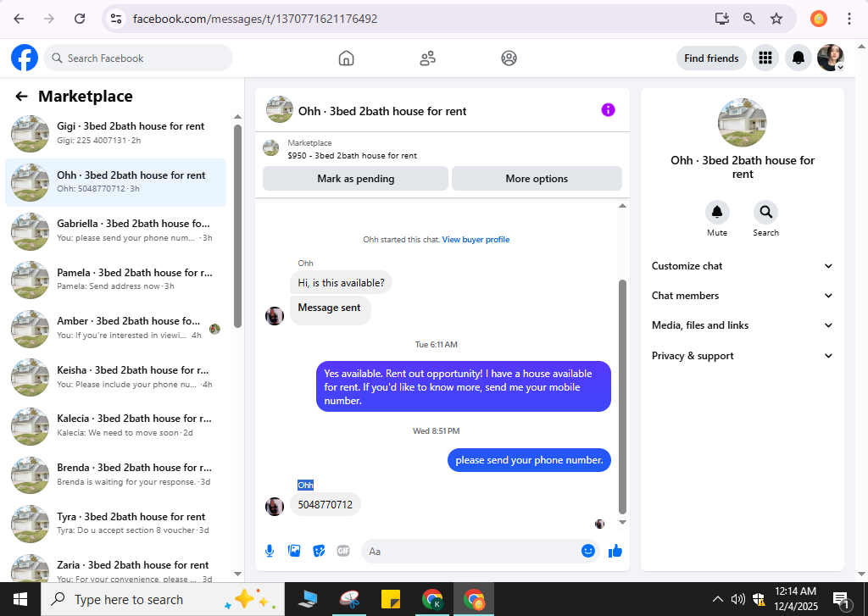Open Kalecia conversation
This screenshot has height=616, width=868.
click(115, 425)
